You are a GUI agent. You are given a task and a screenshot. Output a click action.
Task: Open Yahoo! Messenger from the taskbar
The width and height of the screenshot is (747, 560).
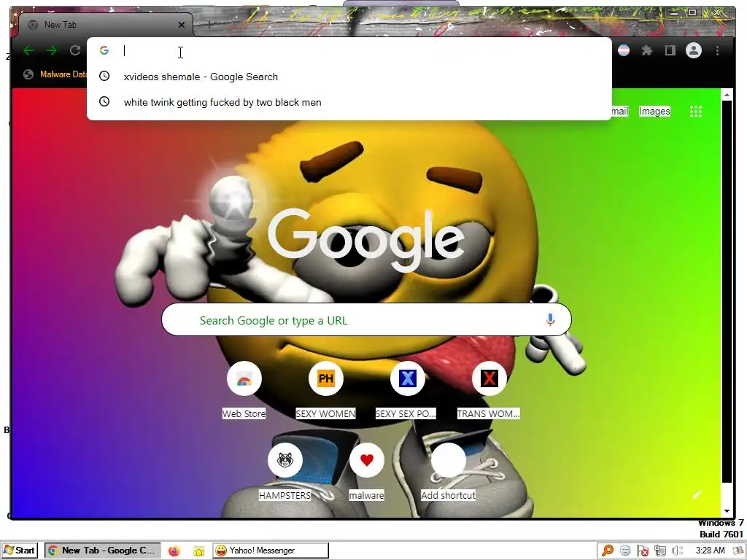tap(271, 550)
